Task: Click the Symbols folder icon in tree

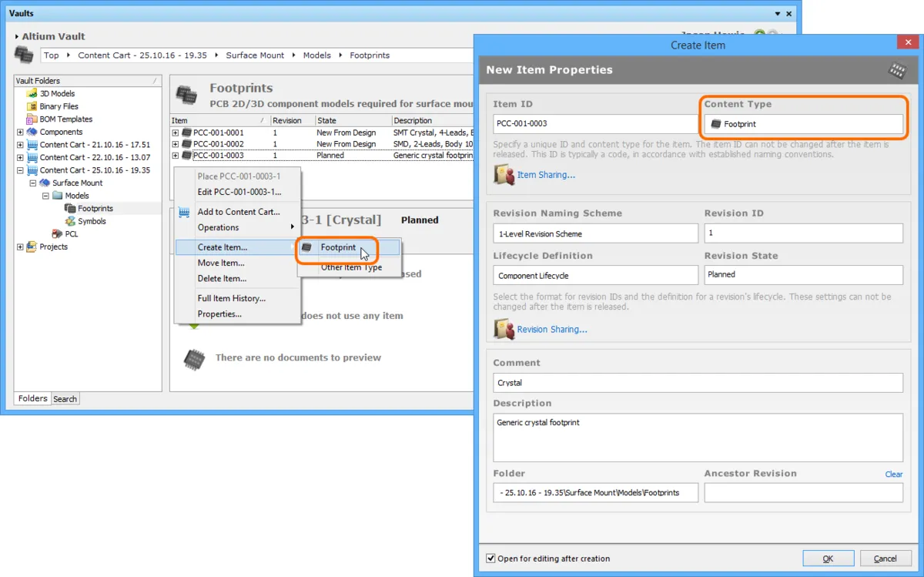Action: pos(70,221)
